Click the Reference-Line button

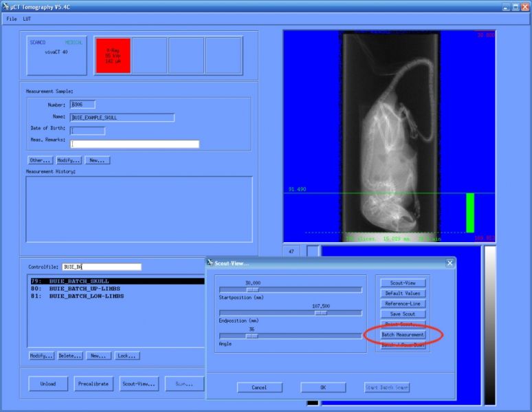pyautogui.click(x=403, y=303)
